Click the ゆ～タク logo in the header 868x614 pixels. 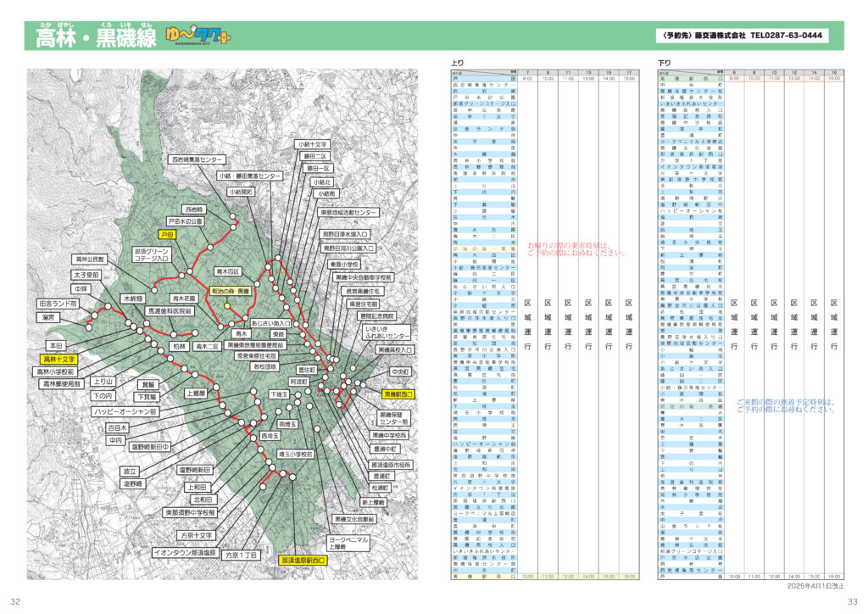click(199, 36)
